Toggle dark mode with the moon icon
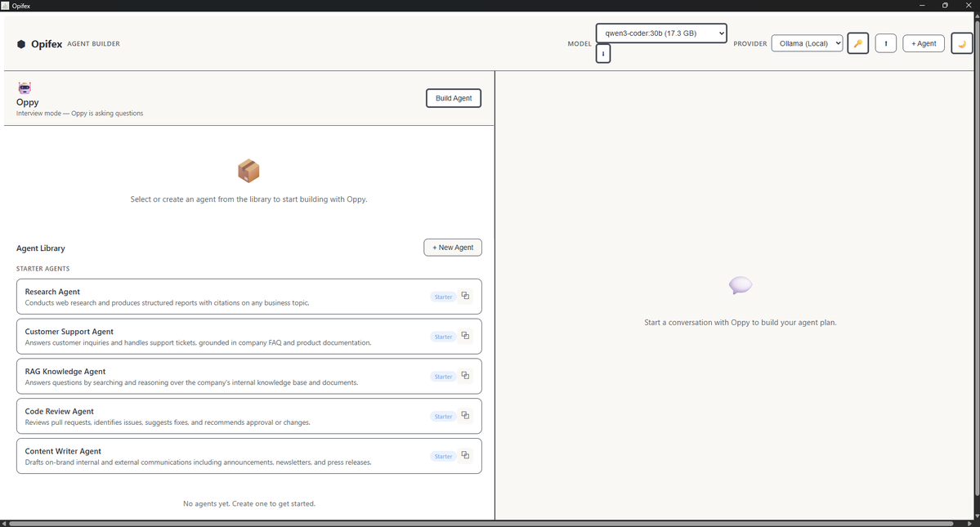The image size is (980, 527). point(962,43)
